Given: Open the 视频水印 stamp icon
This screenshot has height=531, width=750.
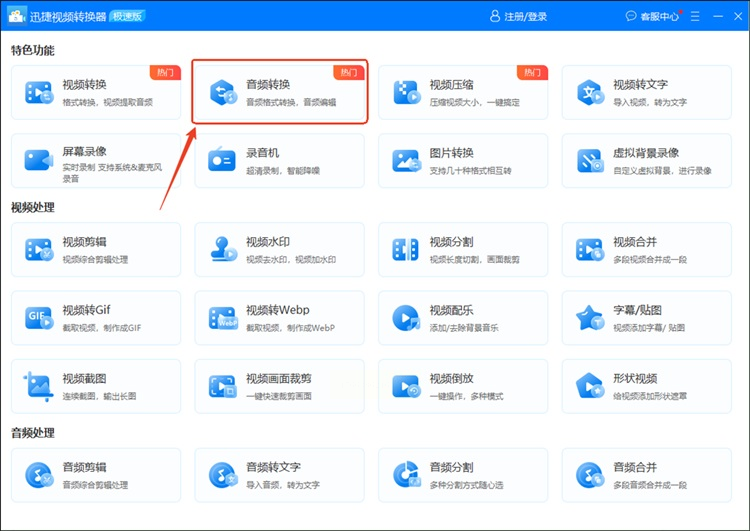Looking at the screenshot, I should coord(223,249).
